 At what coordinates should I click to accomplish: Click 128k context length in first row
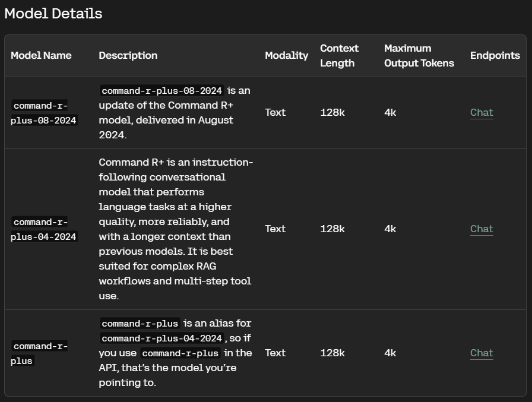(x=332, y=113)
